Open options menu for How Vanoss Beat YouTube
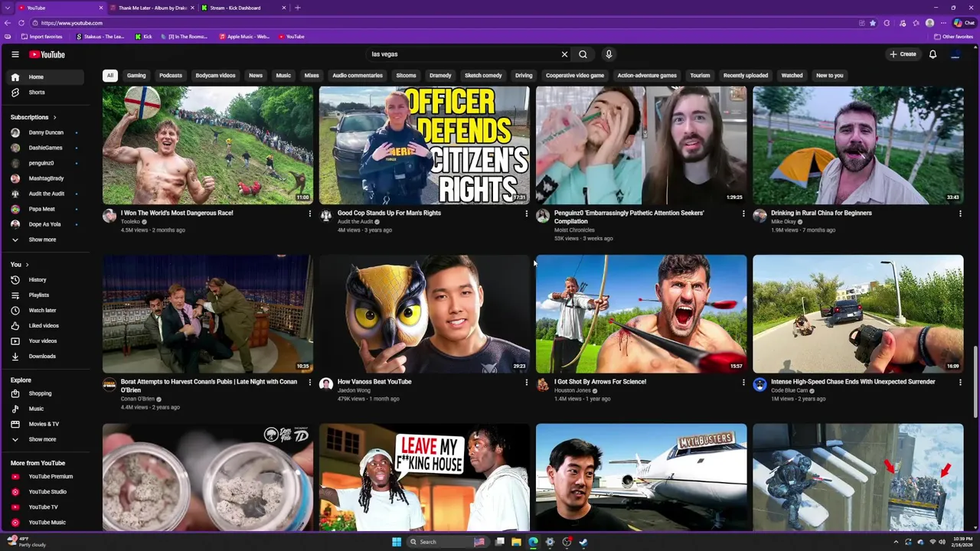This screenshot has width=980, height=551. (x=526, y=382)
